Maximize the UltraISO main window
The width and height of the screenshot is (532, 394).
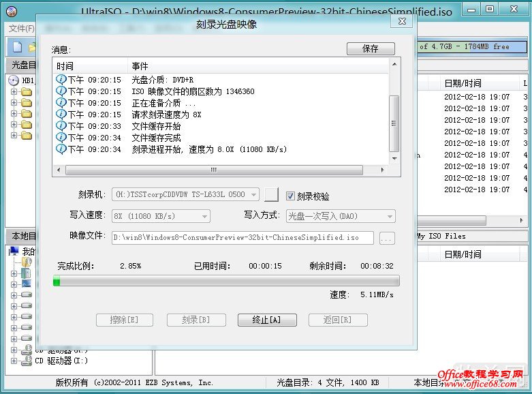click(490, 9)
